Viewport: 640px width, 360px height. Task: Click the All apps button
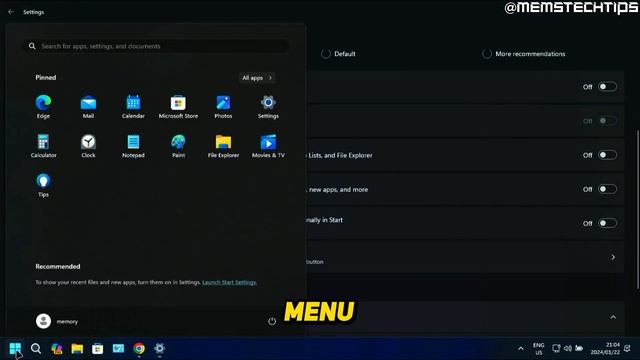257,78
